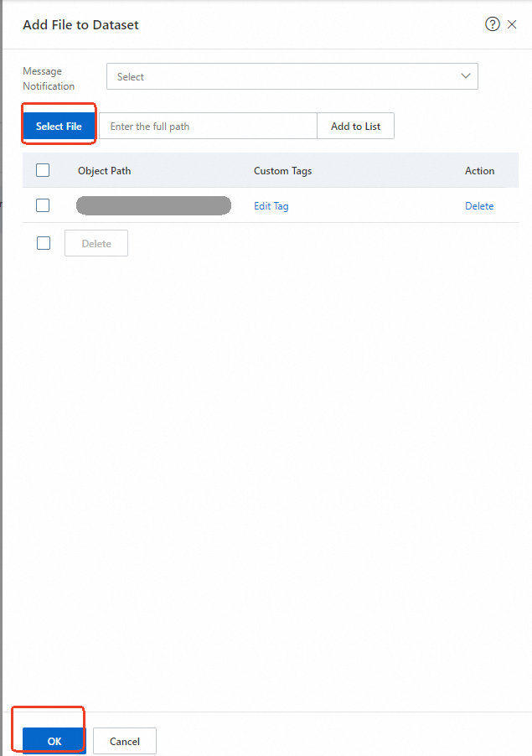Open the Message Notification dropdown
The image size is (532, 756).
point(292,76)
